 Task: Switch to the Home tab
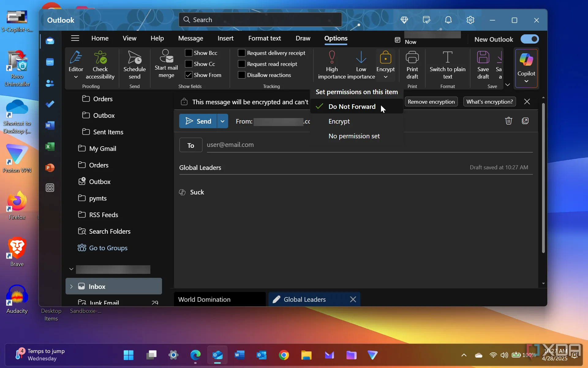pyautogui.click(x=100, y=38)
